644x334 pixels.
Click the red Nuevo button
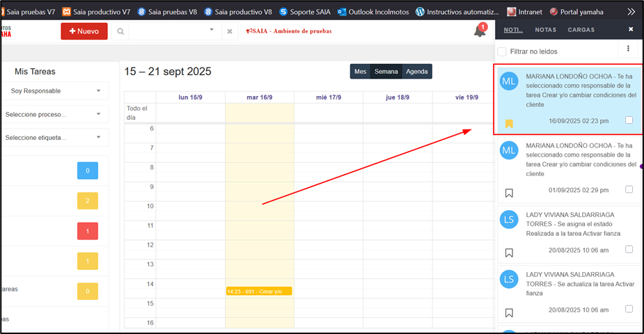click(x=84, y=31)
